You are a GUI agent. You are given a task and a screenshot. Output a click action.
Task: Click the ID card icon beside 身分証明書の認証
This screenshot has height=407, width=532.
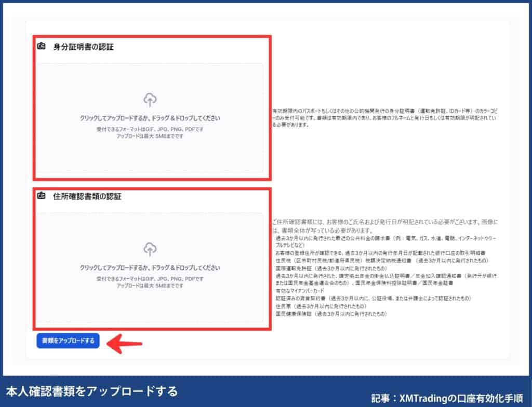(42, 46)
